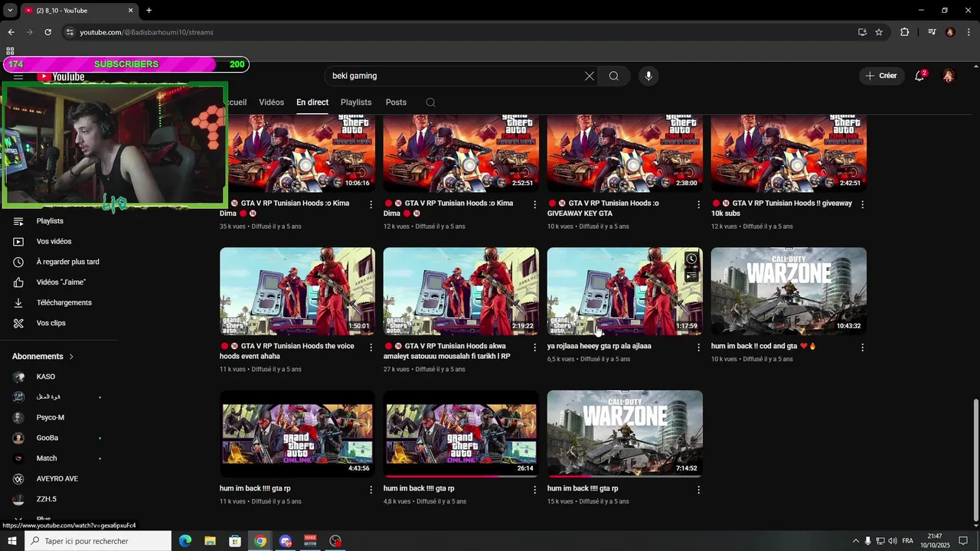Add 'ya rojlaaa' video to queue

pyautogui.click(x=691, y=275)
